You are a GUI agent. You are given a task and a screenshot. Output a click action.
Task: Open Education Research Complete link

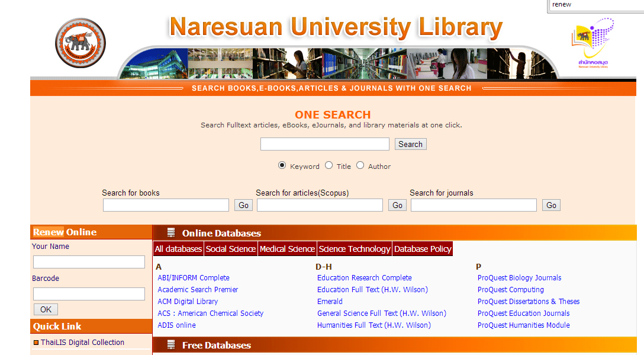coord(364,278)
